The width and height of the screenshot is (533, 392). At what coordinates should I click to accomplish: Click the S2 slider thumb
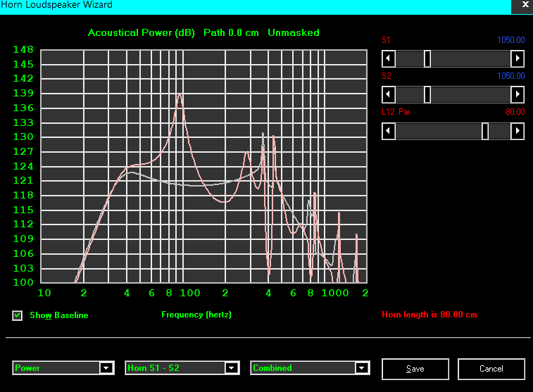pyautogui.click(x=427, y=94)
